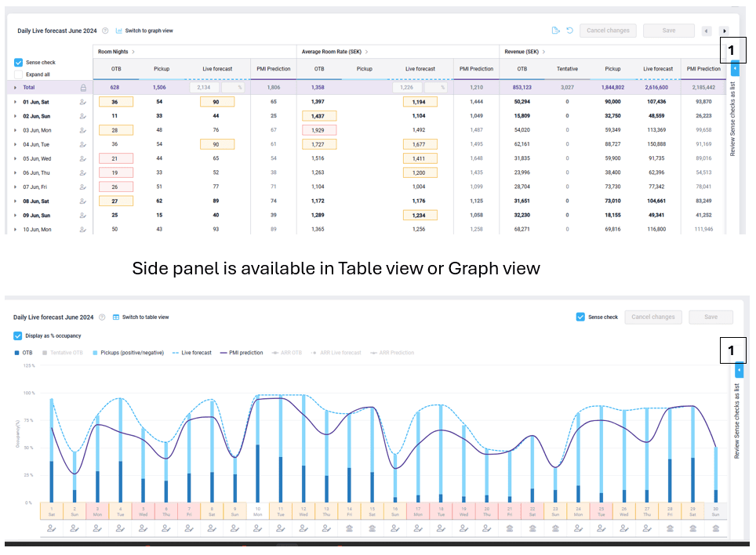
Task: Enable the Expand all checkbox
Action: click(19, 74)
